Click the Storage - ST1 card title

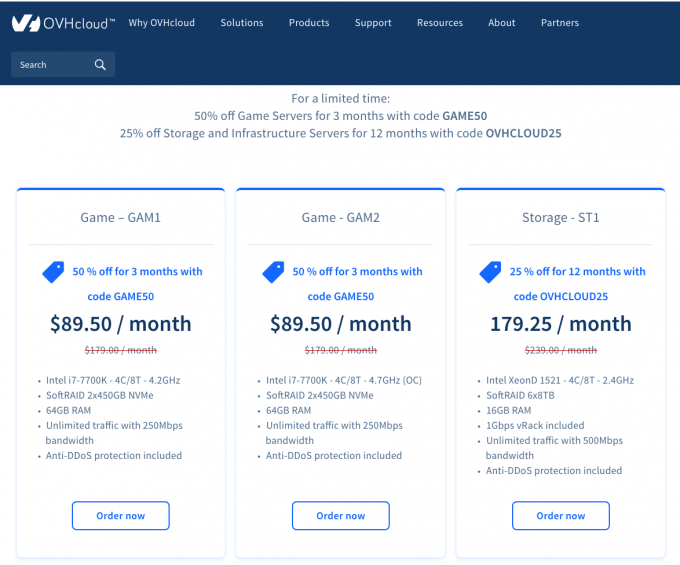(x=560, y=217)
